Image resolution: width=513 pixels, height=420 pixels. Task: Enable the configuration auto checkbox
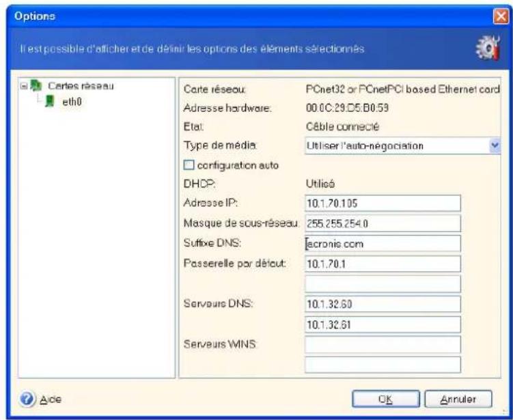tap(189, 165)
